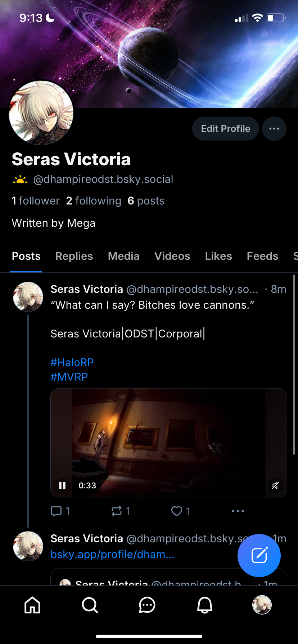Image resolution: width=298 pixels, height=644 pixels.
Task: Switch to the Media tab
Action: coord(123,256)
